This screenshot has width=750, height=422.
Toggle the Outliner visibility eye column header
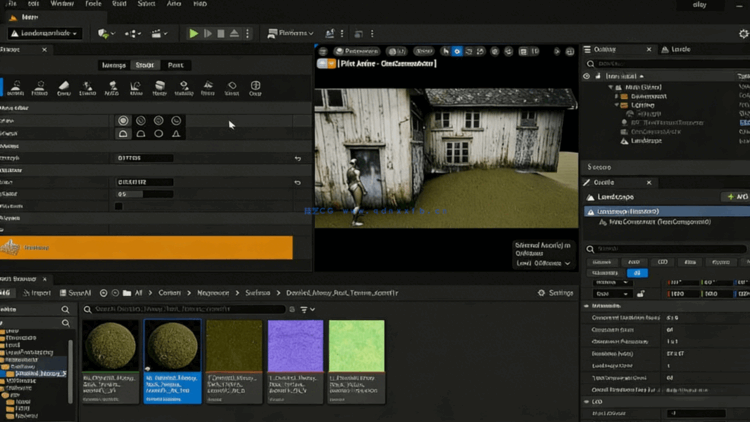(586, 76)
